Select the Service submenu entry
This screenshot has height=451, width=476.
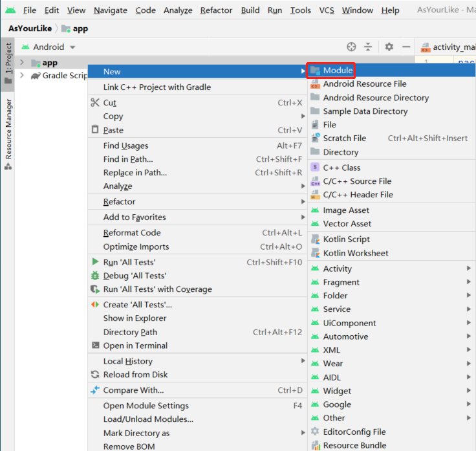pos(392,309)
